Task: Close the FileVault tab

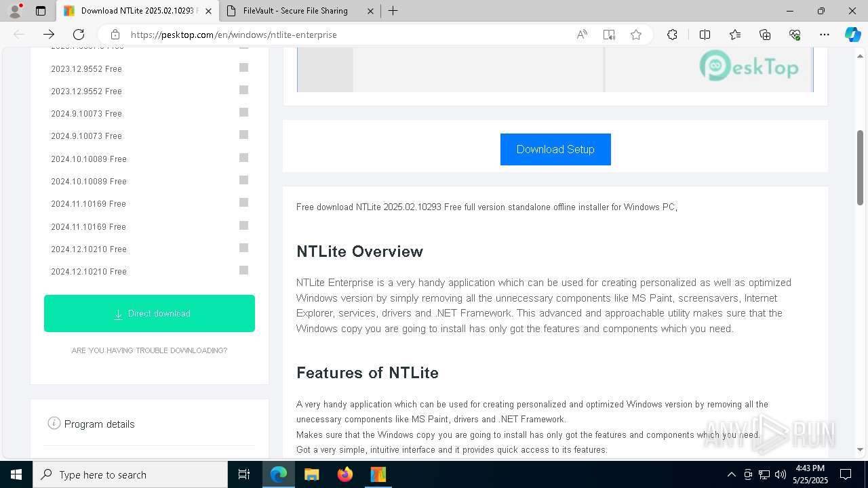Action: [x=370, y=11]
